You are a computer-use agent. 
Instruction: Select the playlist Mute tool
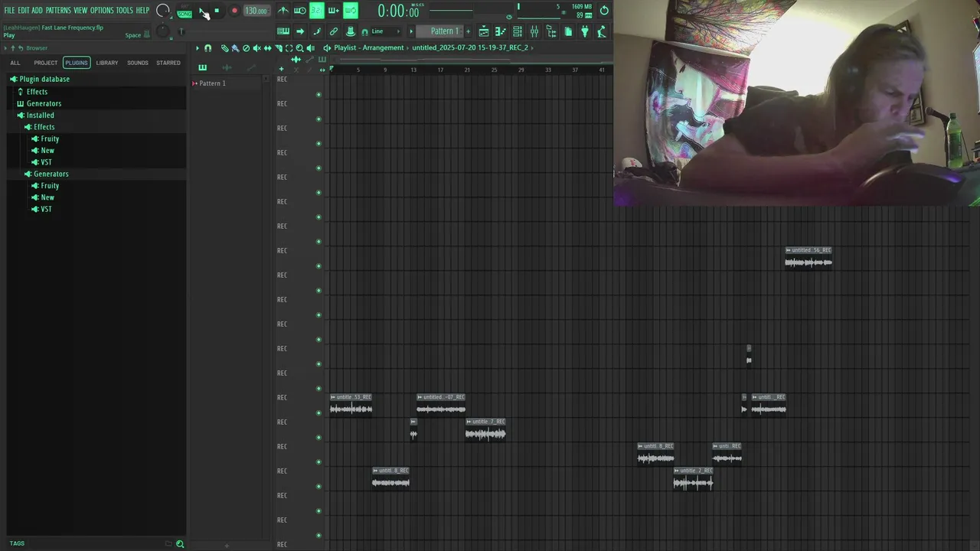point(256,47)
